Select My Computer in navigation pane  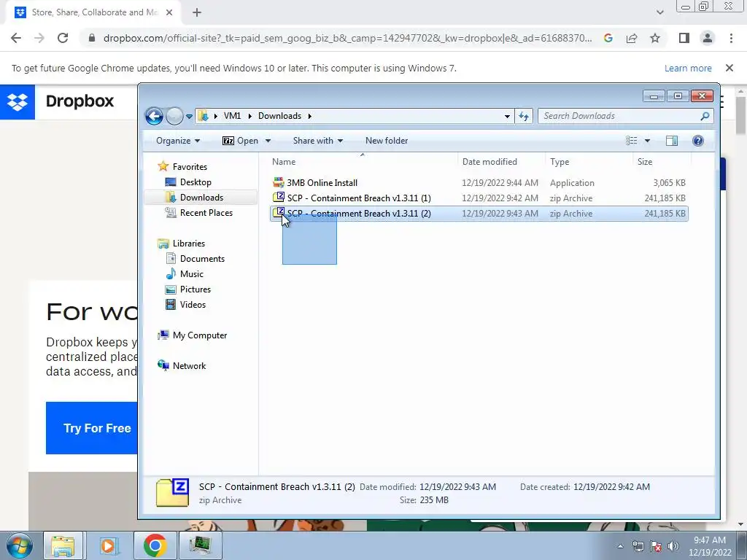point(200,335)
